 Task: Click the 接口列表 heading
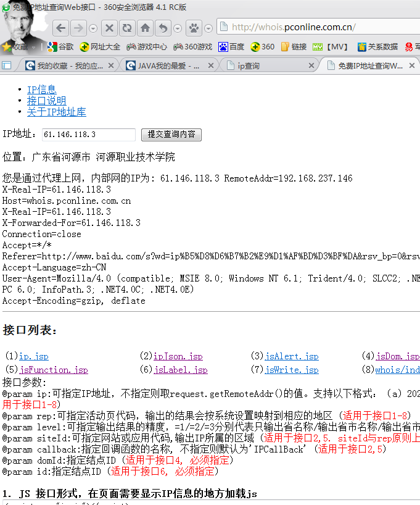pos(30,330)
